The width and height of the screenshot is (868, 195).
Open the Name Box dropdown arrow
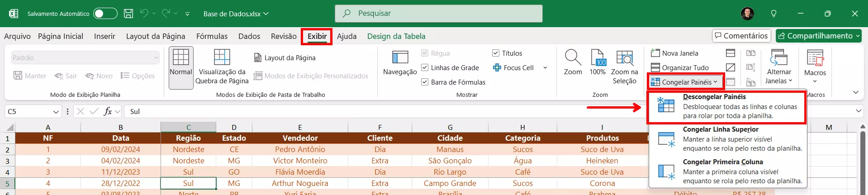pos(56,112)
